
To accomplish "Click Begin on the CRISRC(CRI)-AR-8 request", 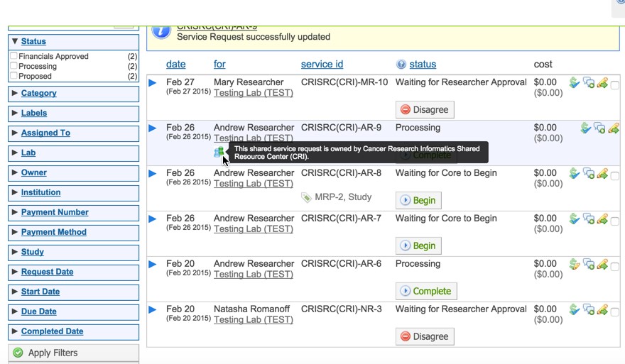I will 418,200.
